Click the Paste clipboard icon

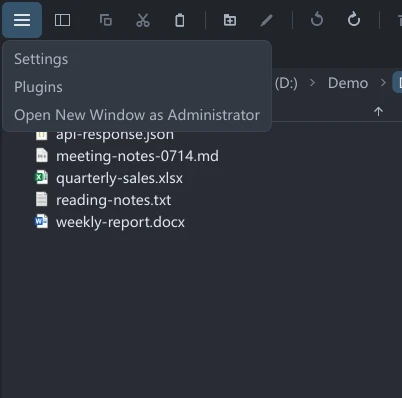coord(180,20)
